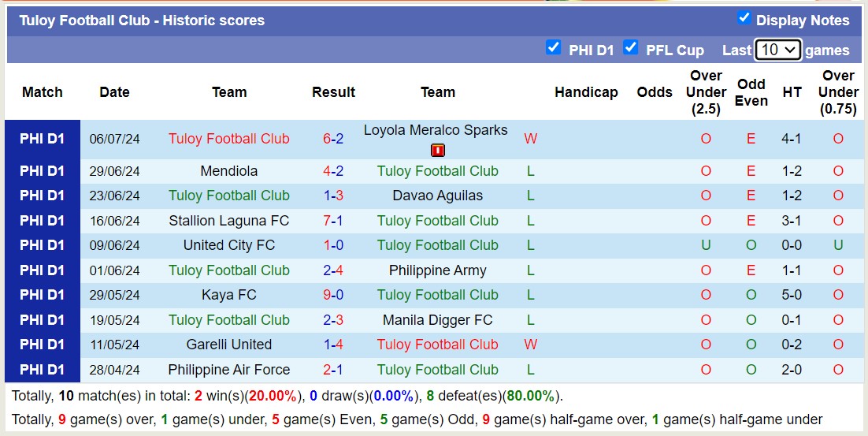Click Stallion Laguna FC team name
The image size is (868, 436).
pyautogui.click(x=229, y=221)
